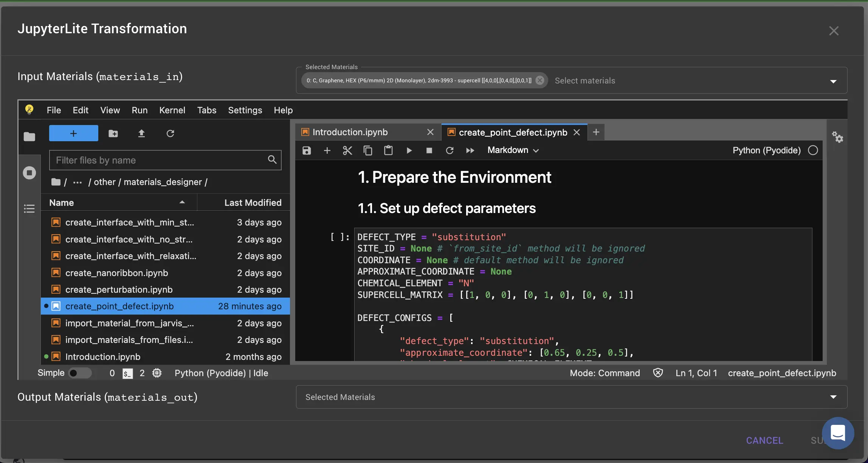Upload files with the upload icon
Image resolution: width=868 pixels, height=463 pixels.
pos(141,133)
